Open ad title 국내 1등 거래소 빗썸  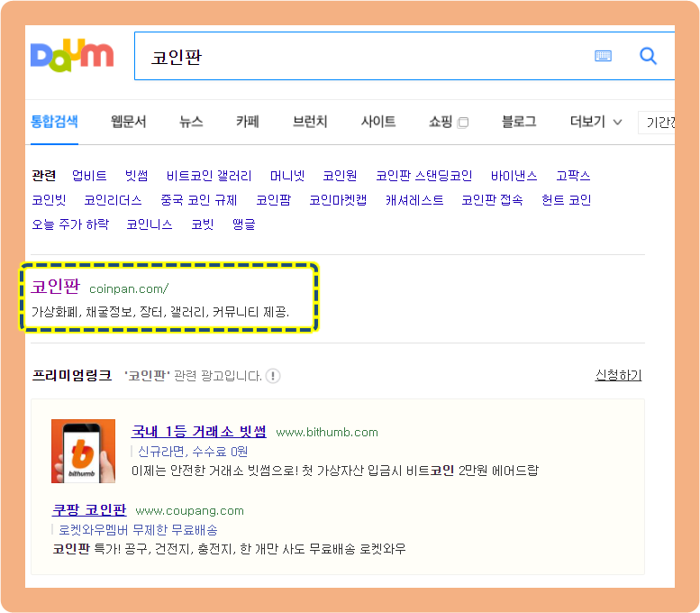[x=199, y=431]
